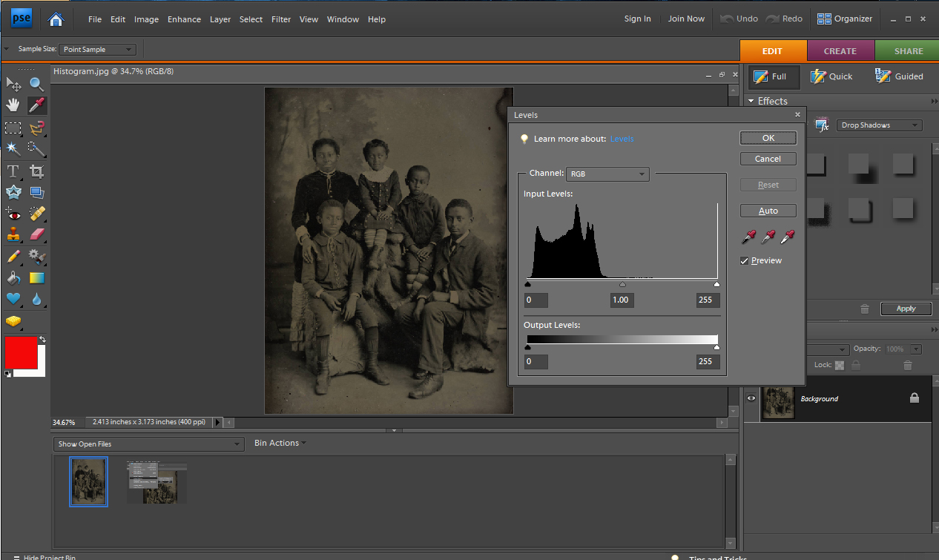Open the Levels help link
Image resolution: width=939 pixels, height=560 pixels.
pos(622,139)
